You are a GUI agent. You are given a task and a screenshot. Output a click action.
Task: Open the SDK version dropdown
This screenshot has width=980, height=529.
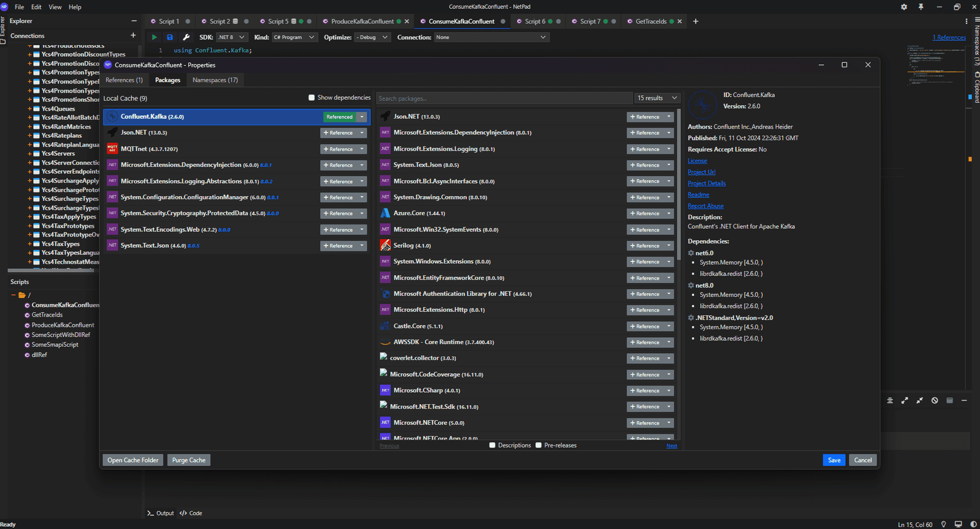coord(231,37)
